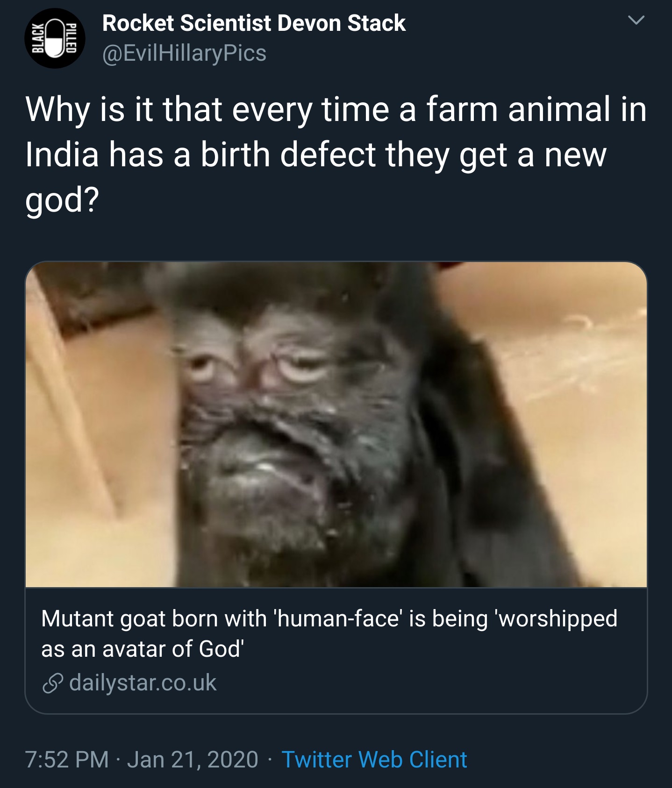Image resolution: width=672 pixels, height=788 pixels.
Task: View the mutant goat preview image
Action: 336,424
